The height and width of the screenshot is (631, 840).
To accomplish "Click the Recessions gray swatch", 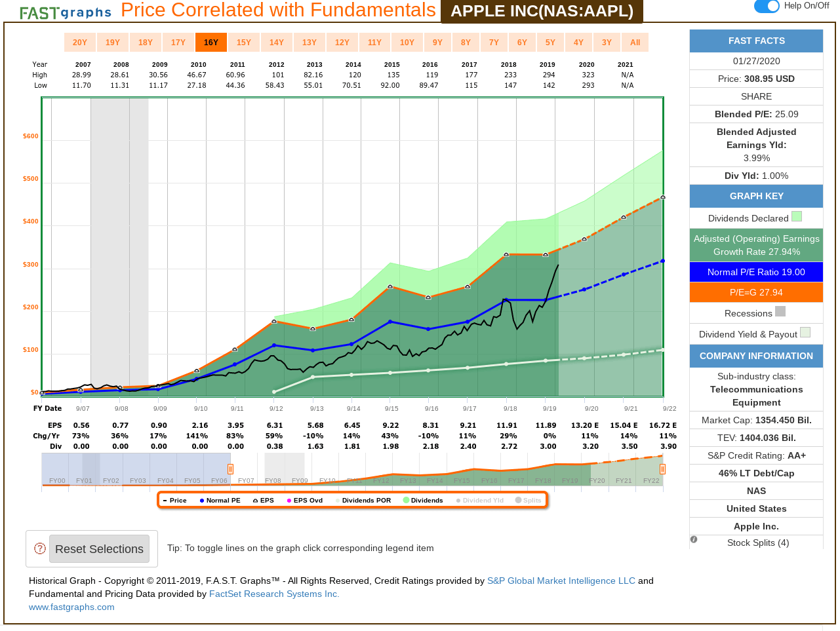I will (780, 311).
